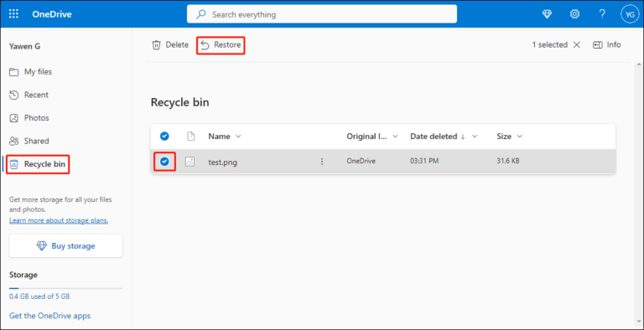
Task: Click the test.png file name
Action: click(222, 162)
